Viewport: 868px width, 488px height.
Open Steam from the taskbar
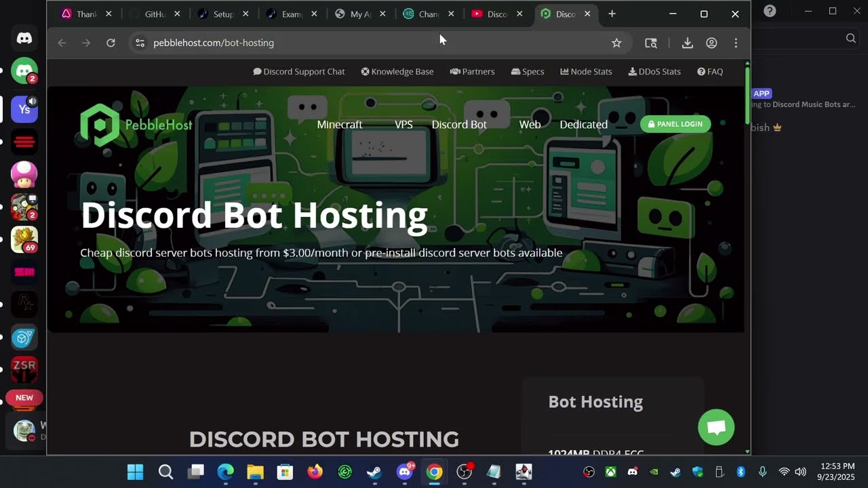point(374,472)
